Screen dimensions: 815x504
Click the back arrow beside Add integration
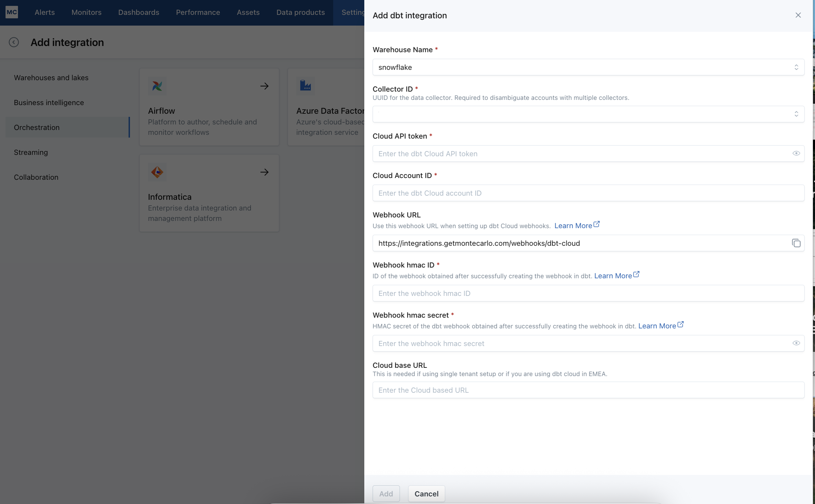coord(14,42)
